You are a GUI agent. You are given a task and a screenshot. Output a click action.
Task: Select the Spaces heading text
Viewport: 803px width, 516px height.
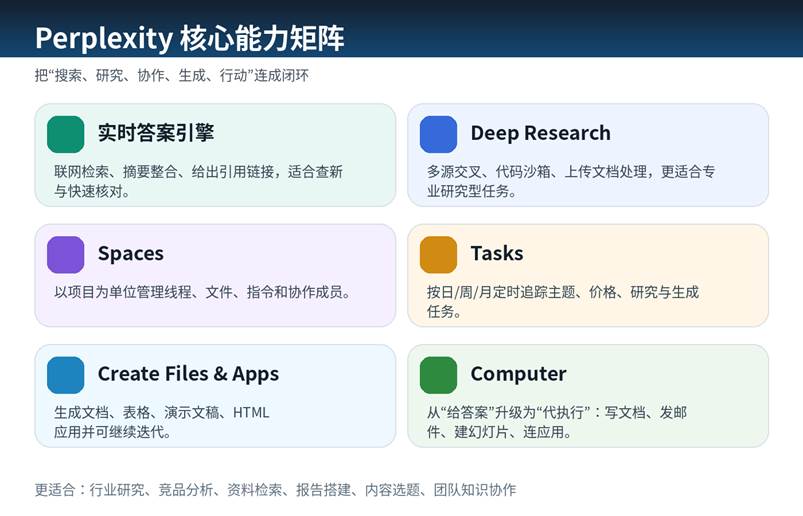pos(130,253)
